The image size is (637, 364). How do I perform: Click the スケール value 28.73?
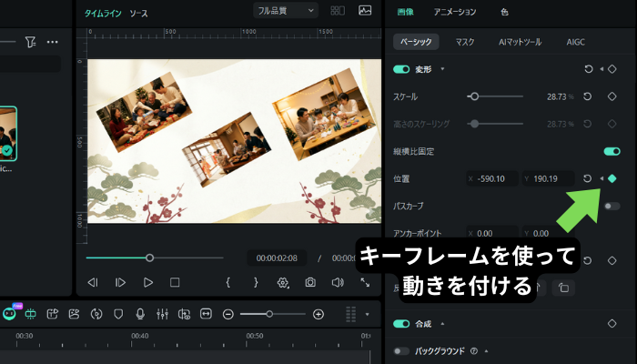tap(556, 96)
